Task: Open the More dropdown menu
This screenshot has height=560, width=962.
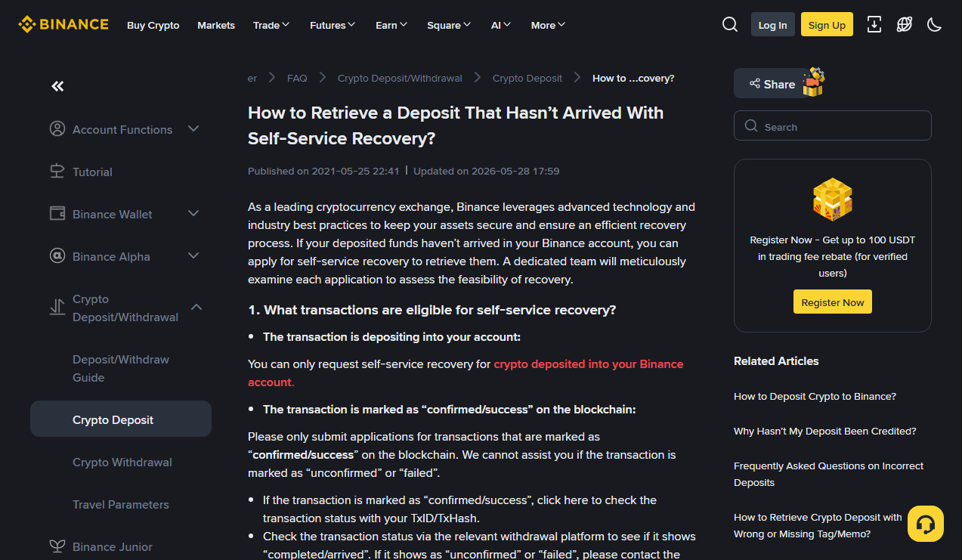Action: pos(549,25)
